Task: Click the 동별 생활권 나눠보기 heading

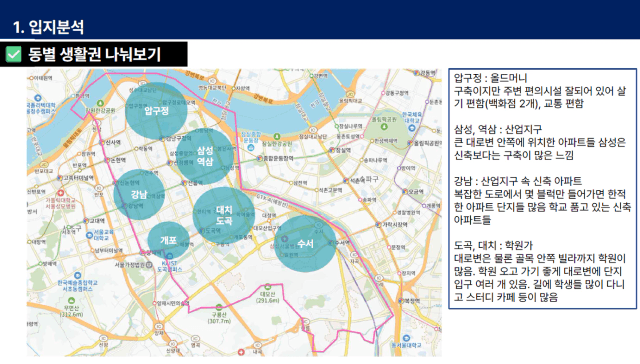Action: tap(95, 54)
